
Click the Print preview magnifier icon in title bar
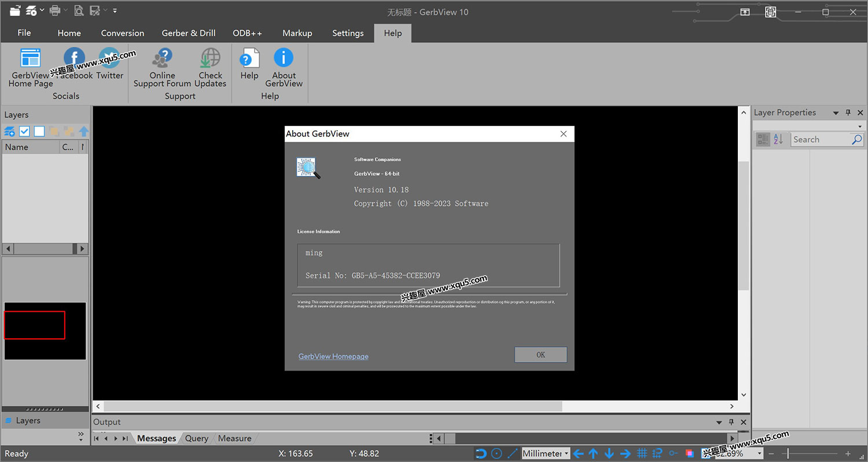click(x=79, y=10)
